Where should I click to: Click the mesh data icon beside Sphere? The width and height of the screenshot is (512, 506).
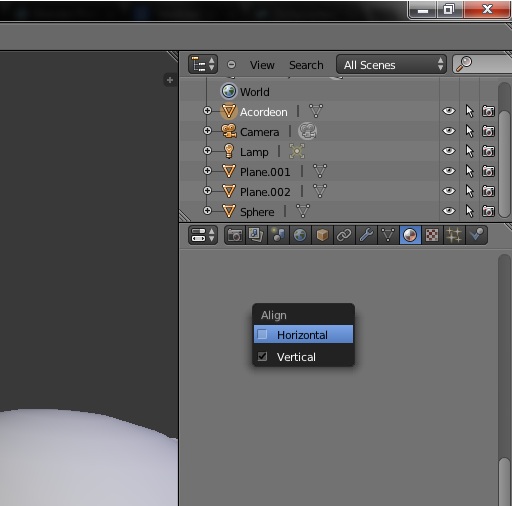[303, 211]
